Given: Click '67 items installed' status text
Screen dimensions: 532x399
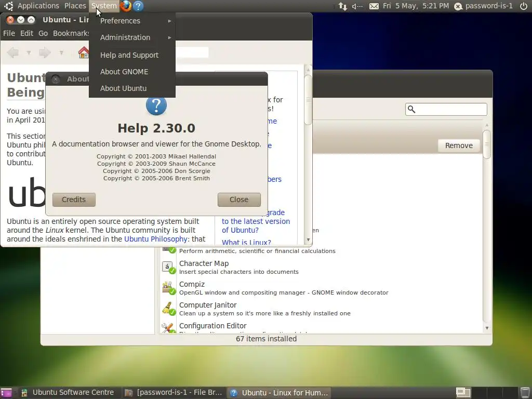Looking at the screenshot, I should (x=266, y=339).
